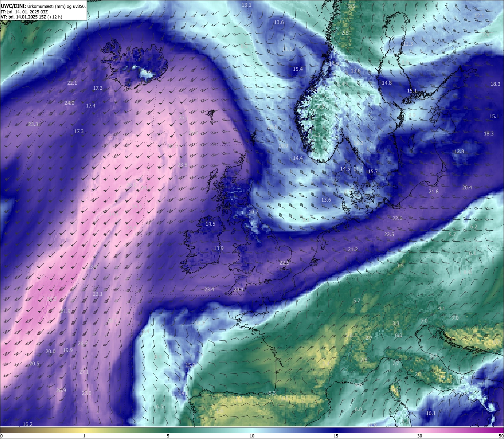
Task: Click the 15.7 value near Denmark
Action: click(x=372, y=171)
